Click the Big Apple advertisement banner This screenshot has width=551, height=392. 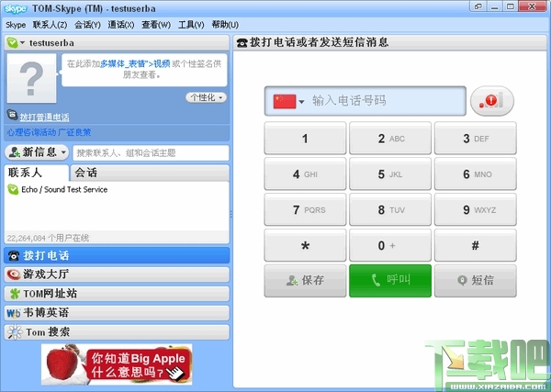(x=117, y=364)
